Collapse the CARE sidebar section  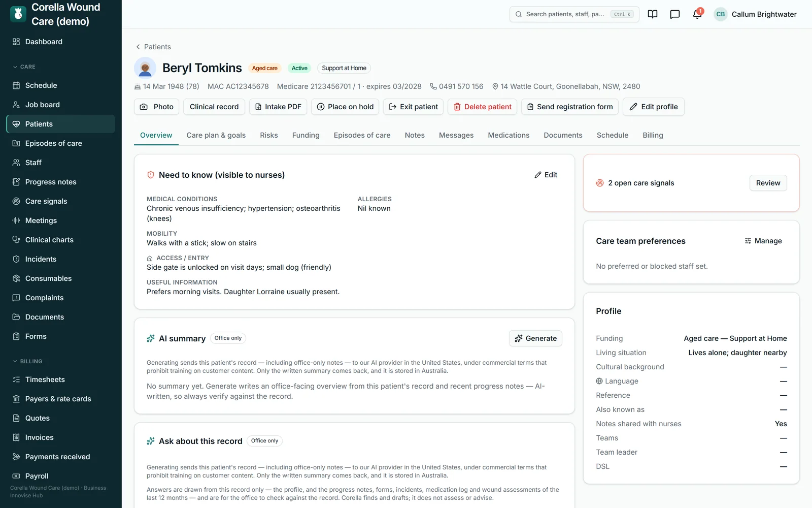pos(24,67)
